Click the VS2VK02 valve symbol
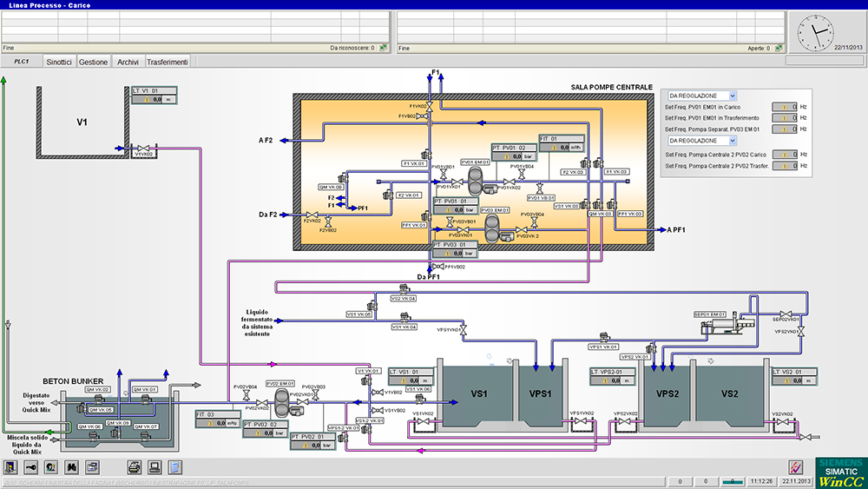The height and width of the screenshot is (489, 868). point(783,422)
